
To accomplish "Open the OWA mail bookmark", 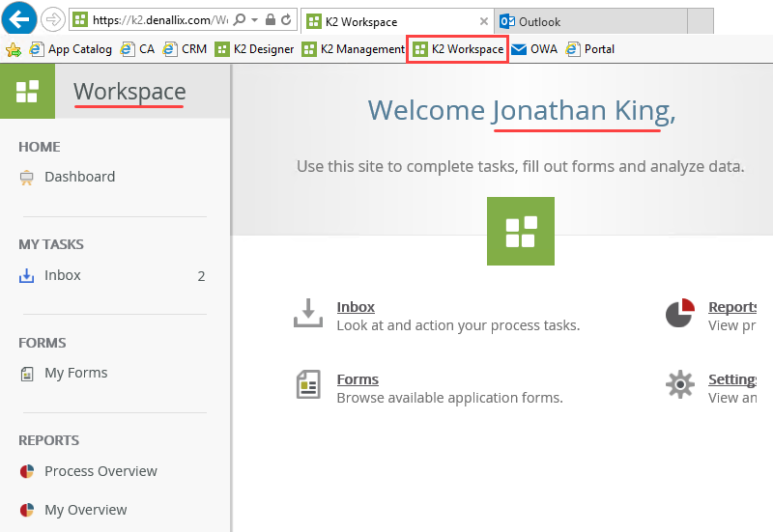I will [x=534, y=49].
